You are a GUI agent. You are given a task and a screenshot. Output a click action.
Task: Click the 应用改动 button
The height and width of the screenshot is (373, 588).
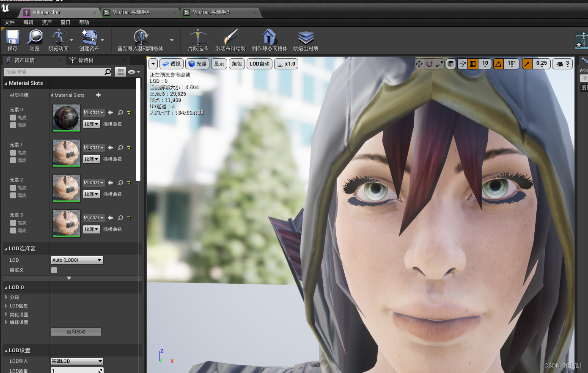(x=76, y=332)
